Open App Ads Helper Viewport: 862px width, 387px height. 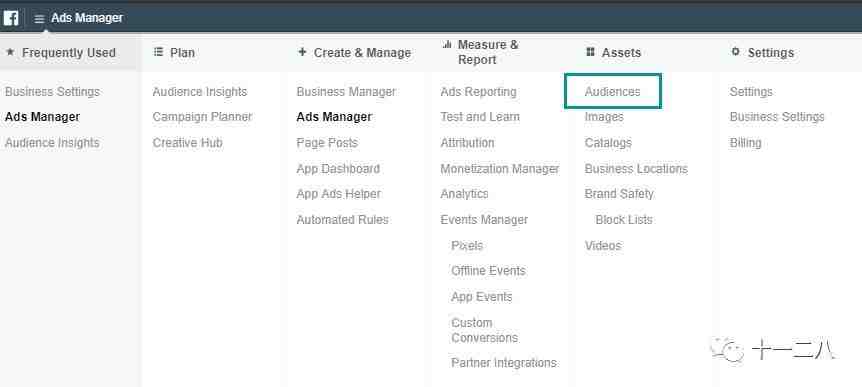pyautogui.click(x=339, y=194)
